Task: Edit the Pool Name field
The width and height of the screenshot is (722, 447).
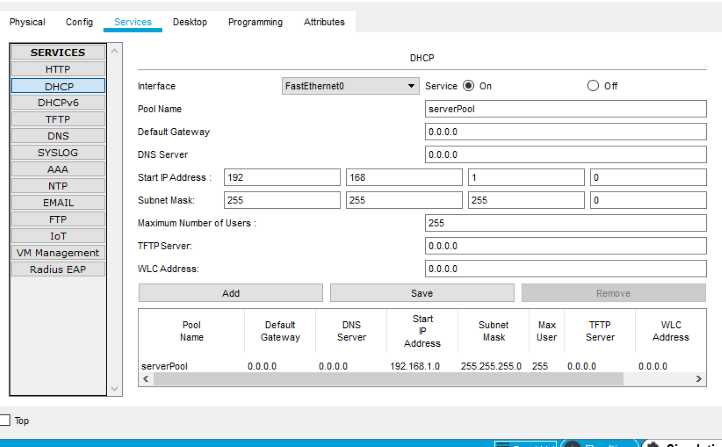Action: point(565,109)
